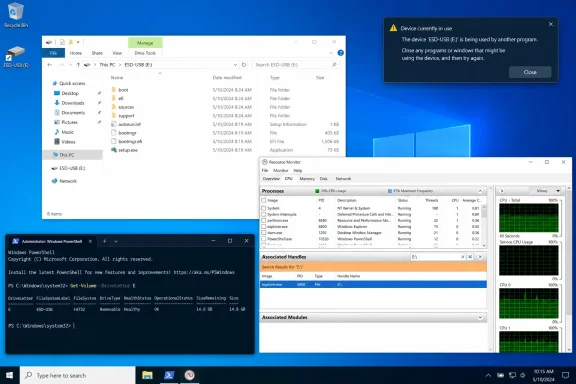Click the taskbar Type here to search box
The image size is (576, 384).
click(x=78, y=375)
